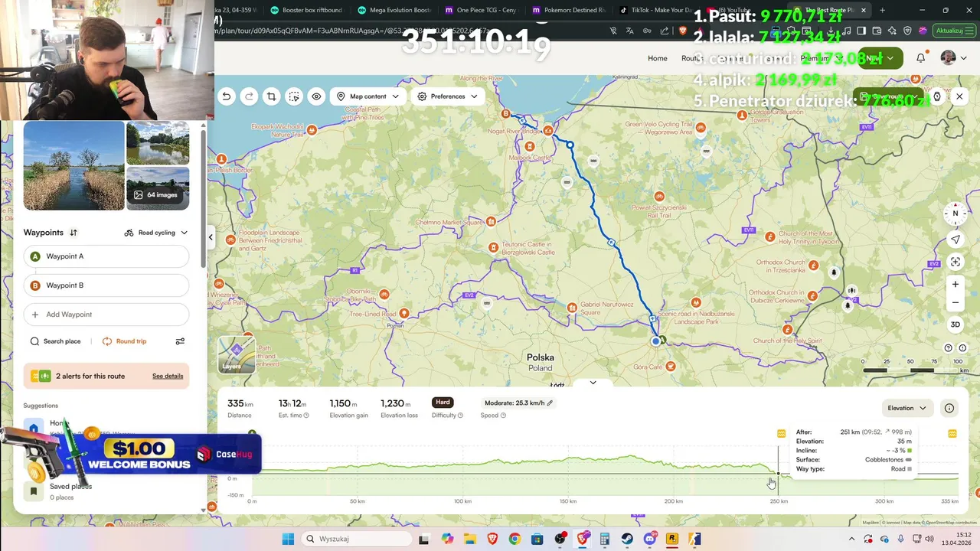
Task: Redo the route edit
Action: pyautogui.click(x=249, y=96)
